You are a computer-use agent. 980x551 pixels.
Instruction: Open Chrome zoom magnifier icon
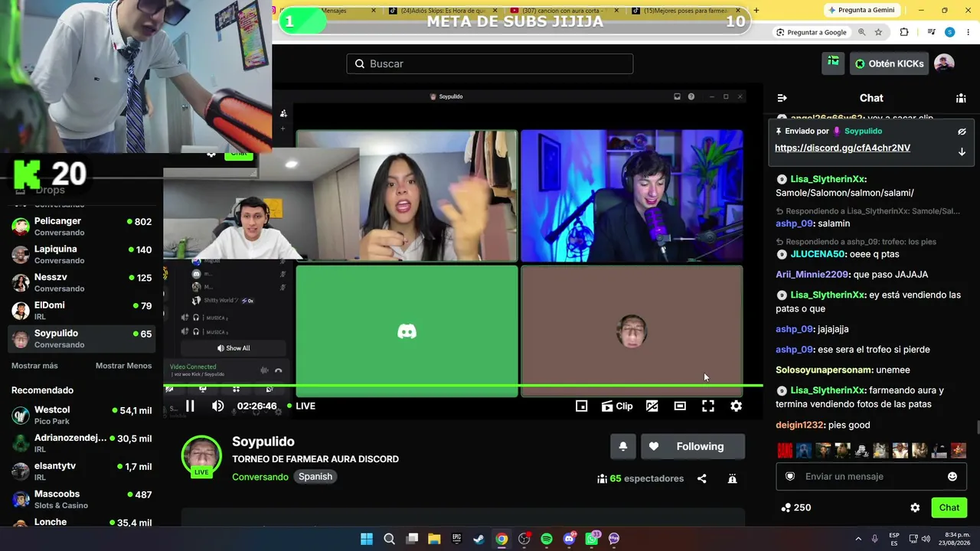[x=862, y=32]
